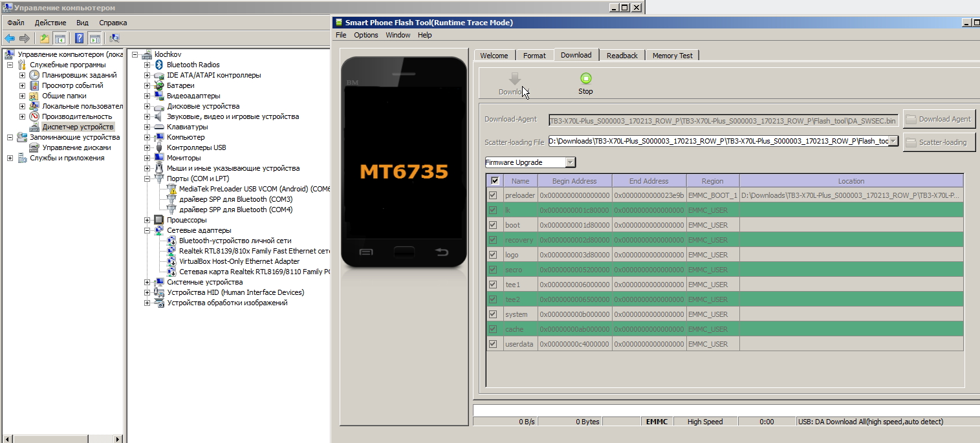Click the Back arrow in Computer Management toolbar
This screenshot has width=980, height=443.
(x=10, y=39)
